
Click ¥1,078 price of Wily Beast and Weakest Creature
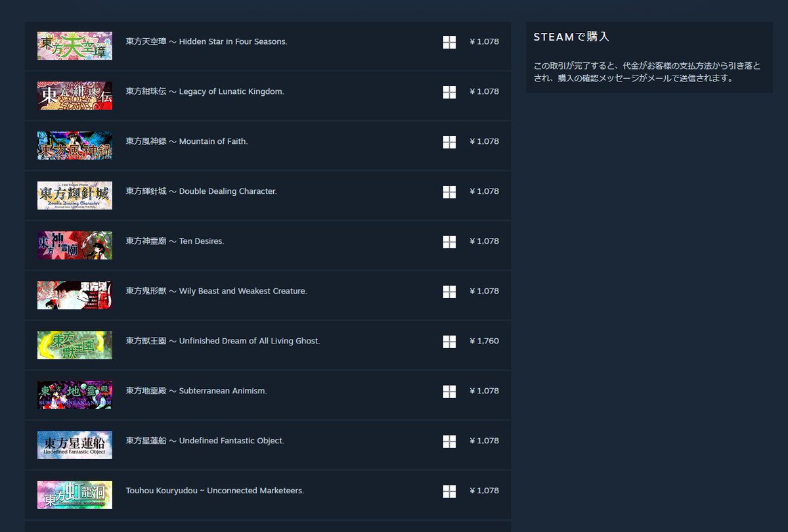pyautogui.click(x=484, y=291)
